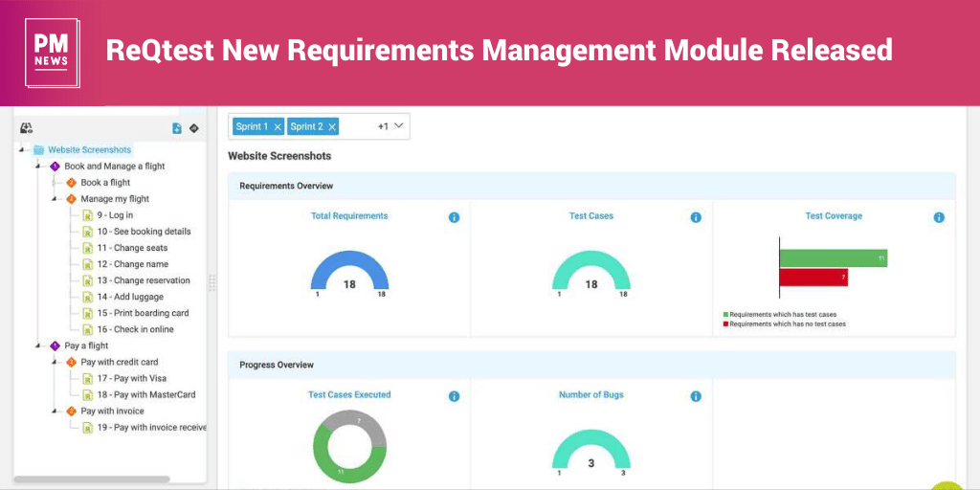
Task: Click the blue add document icon
Action: (x=177, y=128)
